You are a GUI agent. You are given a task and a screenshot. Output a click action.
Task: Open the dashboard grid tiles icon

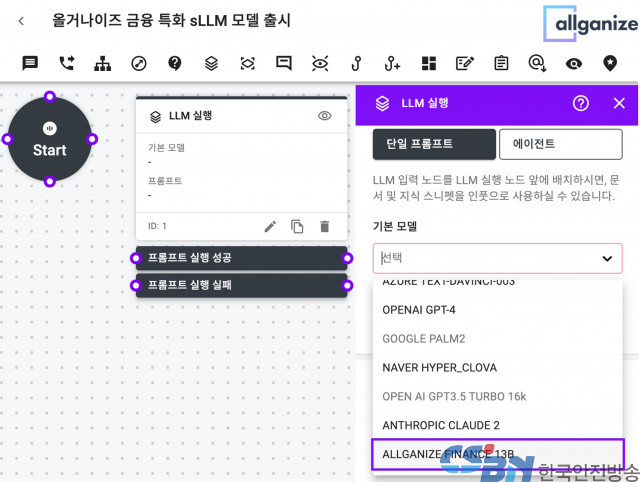(x=429, y=63)
